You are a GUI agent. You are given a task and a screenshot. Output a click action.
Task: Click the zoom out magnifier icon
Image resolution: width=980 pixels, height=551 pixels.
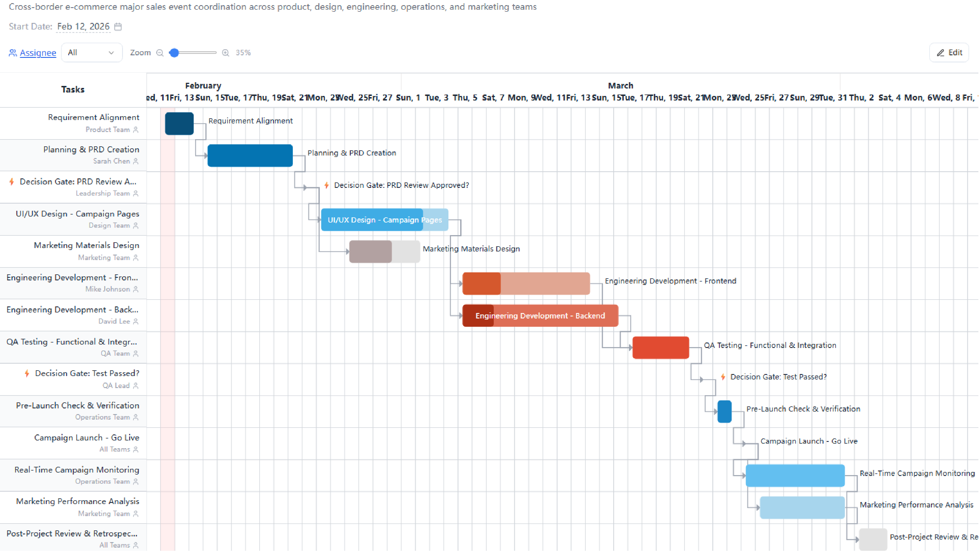click(x=160, y=53)
